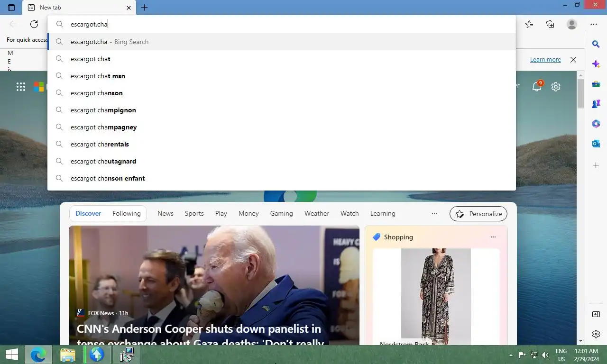Select the 'escargot chanson' suggestion
This screenshot has width=607, height=364.
(282, 93)
